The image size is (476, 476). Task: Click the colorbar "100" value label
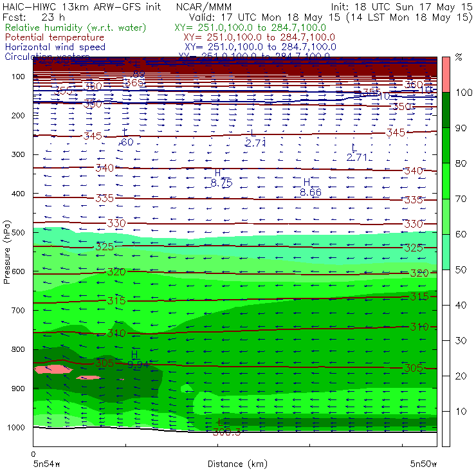click(464, 92)
